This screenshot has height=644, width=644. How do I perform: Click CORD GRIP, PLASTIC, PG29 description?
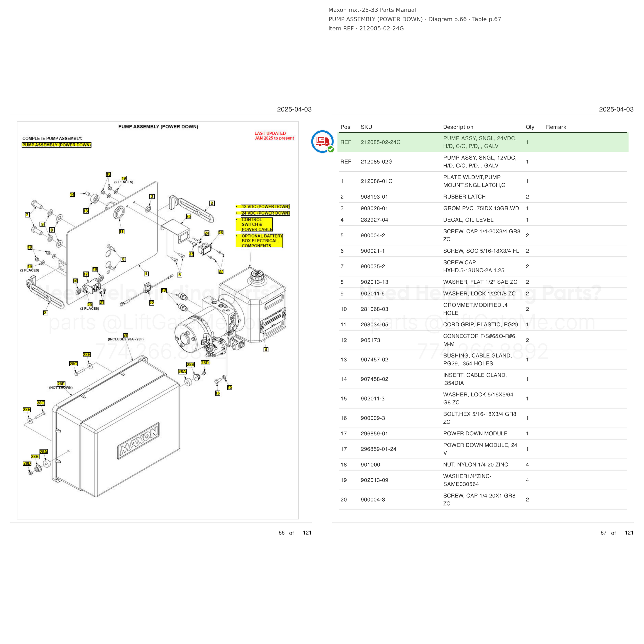(481, 325)
